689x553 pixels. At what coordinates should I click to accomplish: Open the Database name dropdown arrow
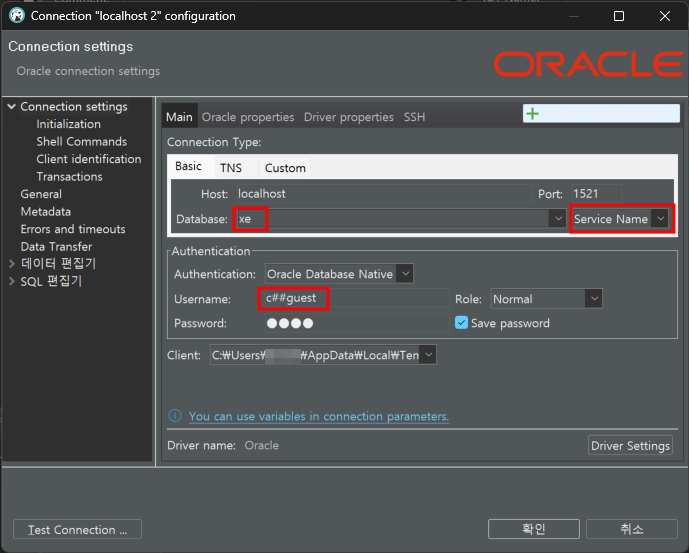tap(558, 218)
